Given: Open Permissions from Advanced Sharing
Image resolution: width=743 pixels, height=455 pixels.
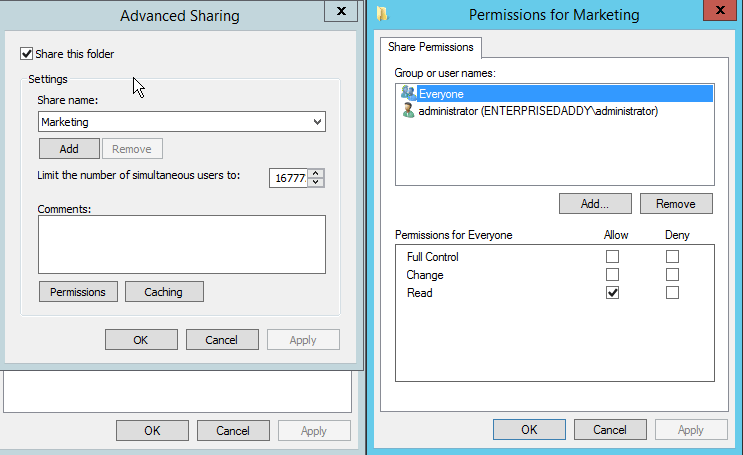Looking at the screenshot, I should pyautogui.click(x=78, y=292).
